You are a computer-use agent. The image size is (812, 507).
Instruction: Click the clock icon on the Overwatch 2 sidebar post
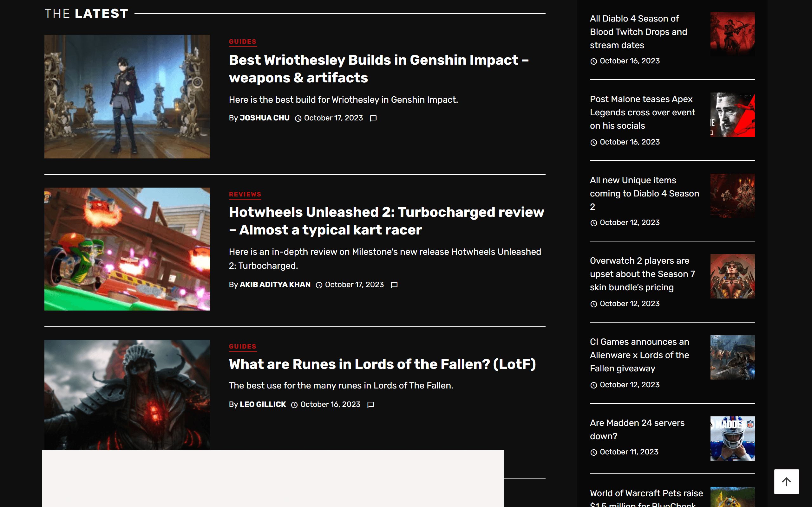tap(594, 304)
